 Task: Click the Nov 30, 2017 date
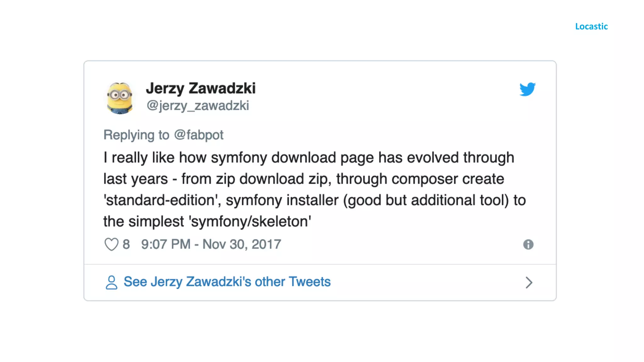click(x=241, y=244)
